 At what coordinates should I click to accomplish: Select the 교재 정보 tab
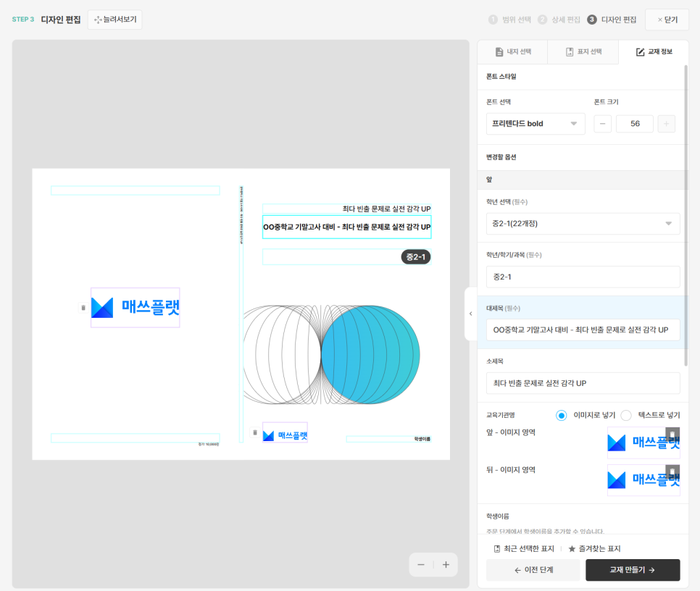[654, 51]
